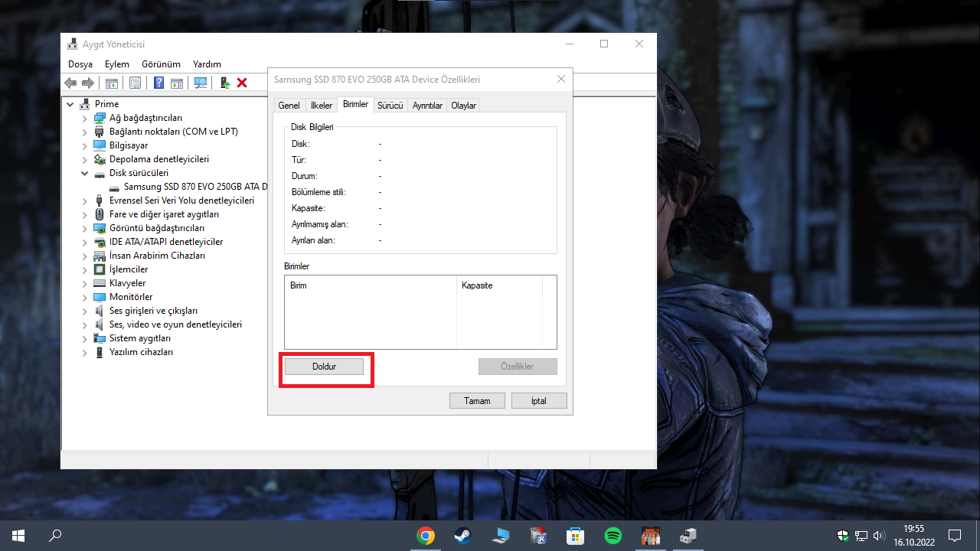Open Google Chrome from the taskbar
The height and width of the screenshot is (551, 980).
tap(426, 536)
